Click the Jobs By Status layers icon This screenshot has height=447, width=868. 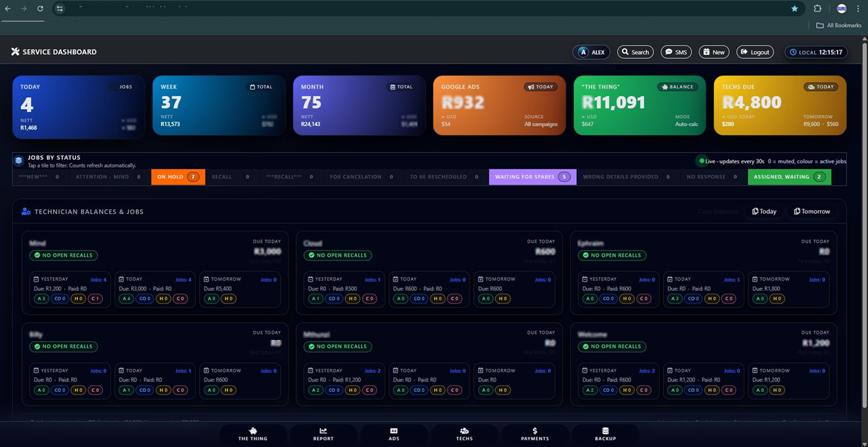pyautogui.click(x=19, y=161)
